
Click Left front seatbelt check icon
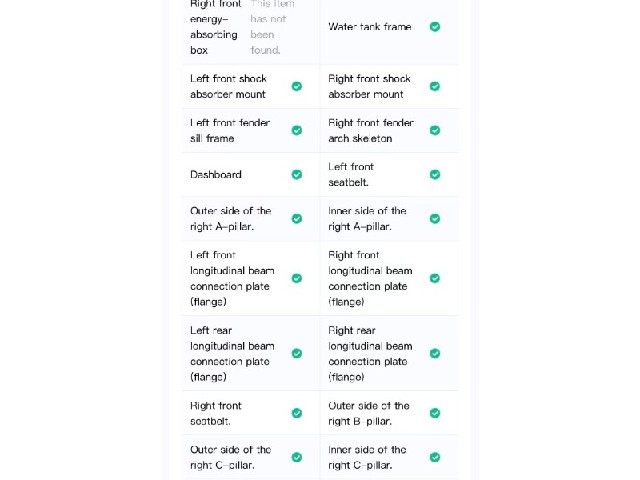tap(435, 175)
